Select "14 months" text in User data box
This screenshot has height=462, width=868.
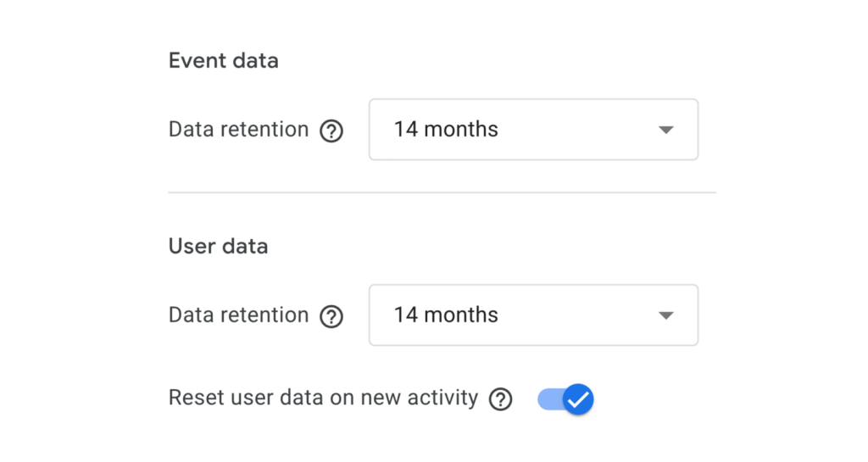446,314
